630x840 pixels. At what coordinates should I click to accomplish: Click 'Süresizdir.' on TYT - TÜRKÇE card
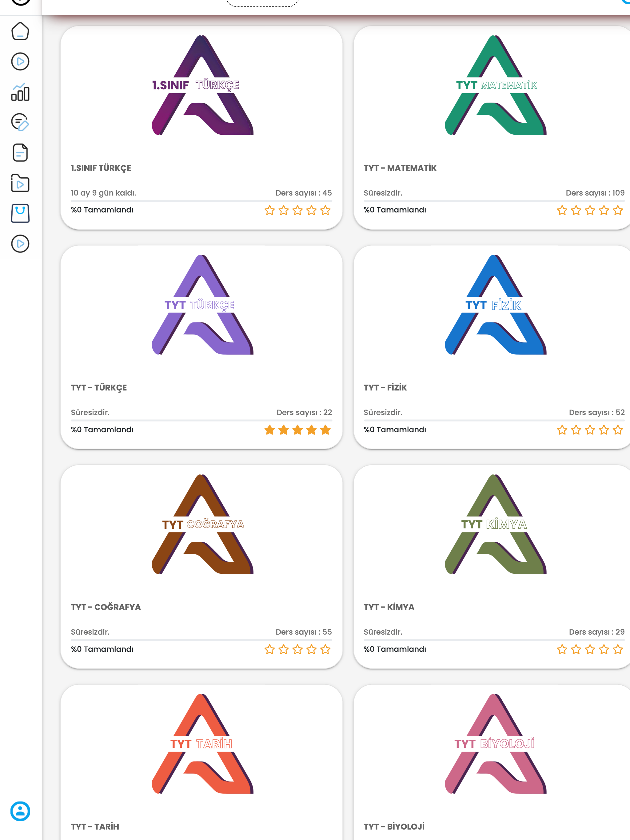point(90,412)
